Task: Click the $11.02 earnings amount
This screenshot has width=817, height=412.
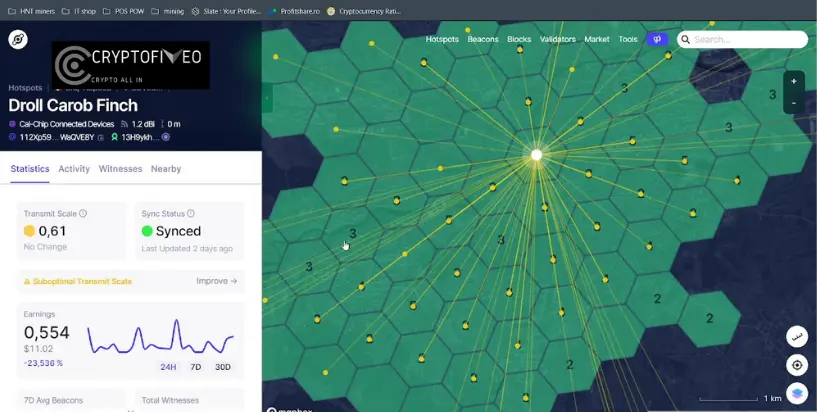Action: point(38,349)
